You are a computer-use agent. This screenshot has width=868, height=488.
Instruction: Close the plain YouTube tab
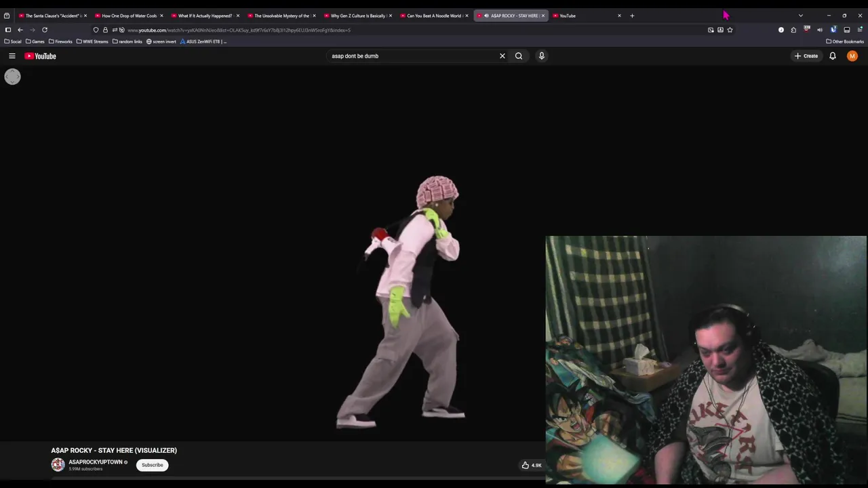(619, 16)
